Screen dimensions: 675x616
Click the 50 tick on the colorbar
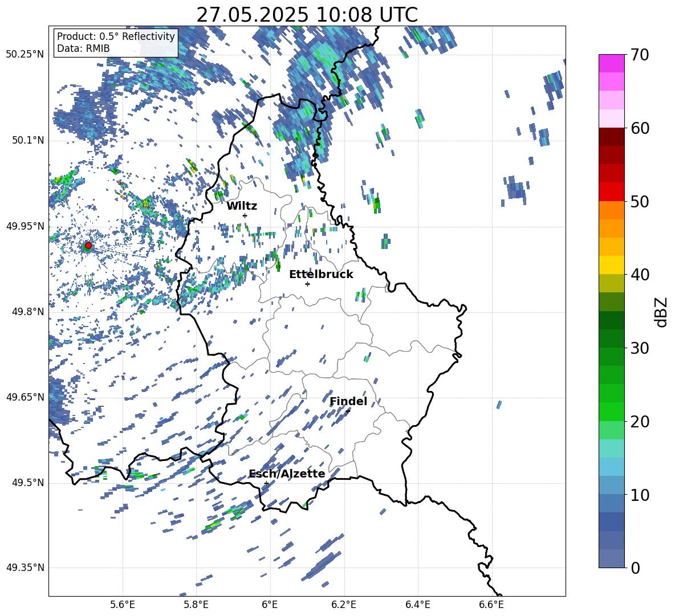click(639, 202)
